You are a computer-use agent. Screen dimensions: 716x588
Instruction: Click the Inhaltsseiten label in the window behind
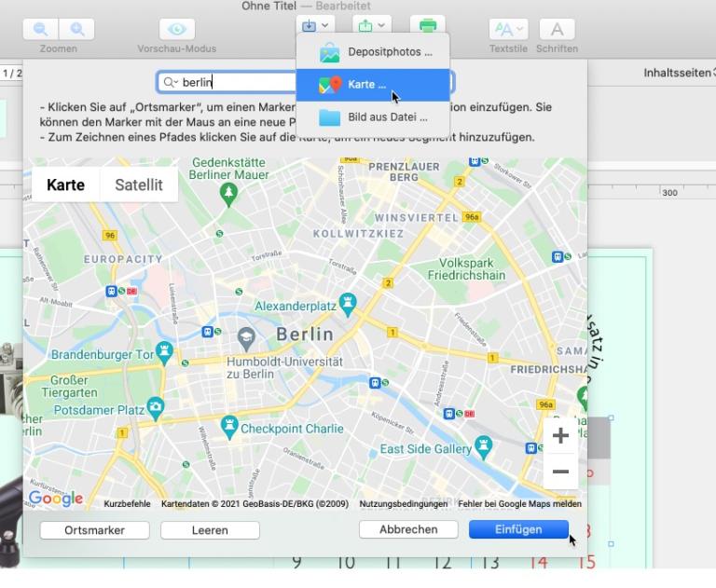coord(677,73)
